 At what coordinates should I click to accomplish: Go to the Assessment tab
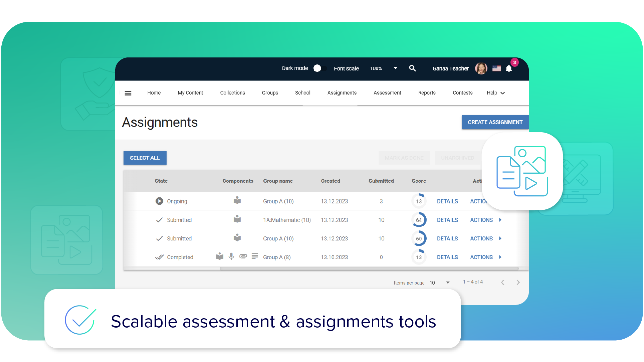387,93
